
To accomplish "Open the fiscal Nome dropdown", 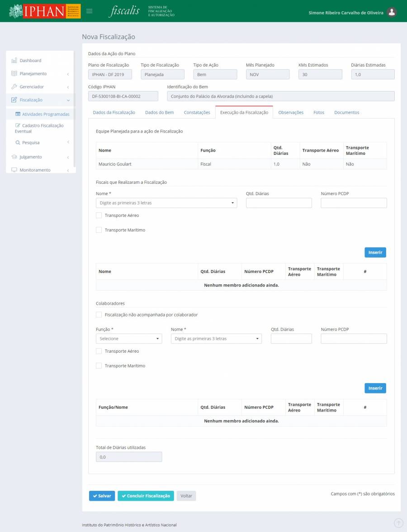I will tap(166, 203).
